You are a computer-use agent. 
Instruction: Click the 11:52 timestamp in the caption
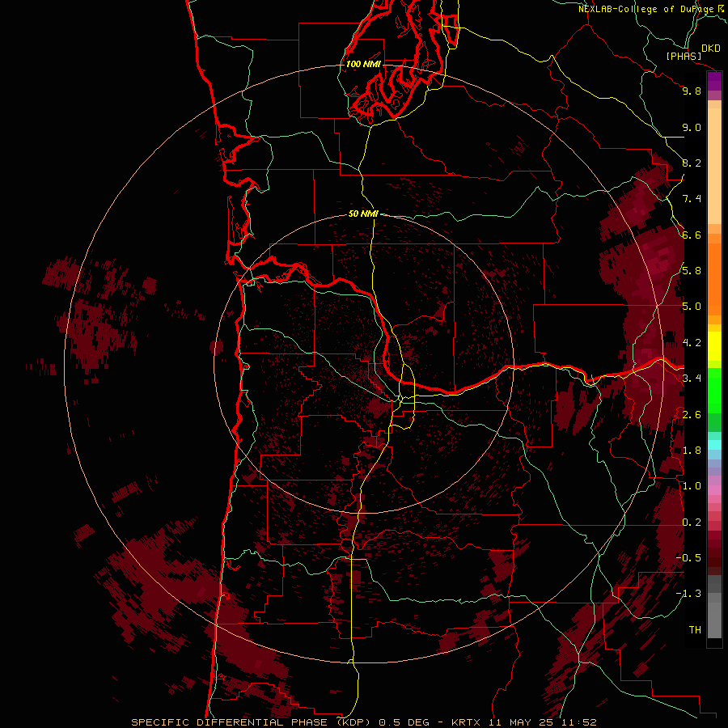pyautogui.click(x=578, y=722)
